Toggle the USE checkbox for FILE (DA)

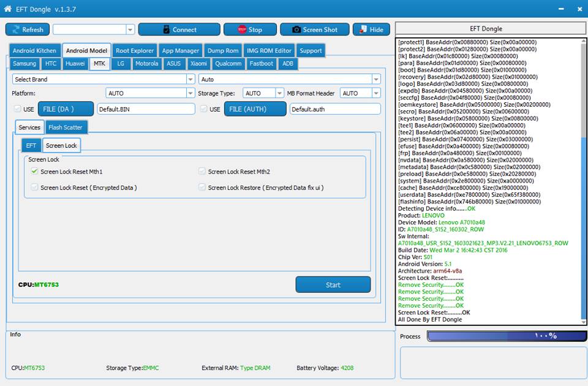17,109
